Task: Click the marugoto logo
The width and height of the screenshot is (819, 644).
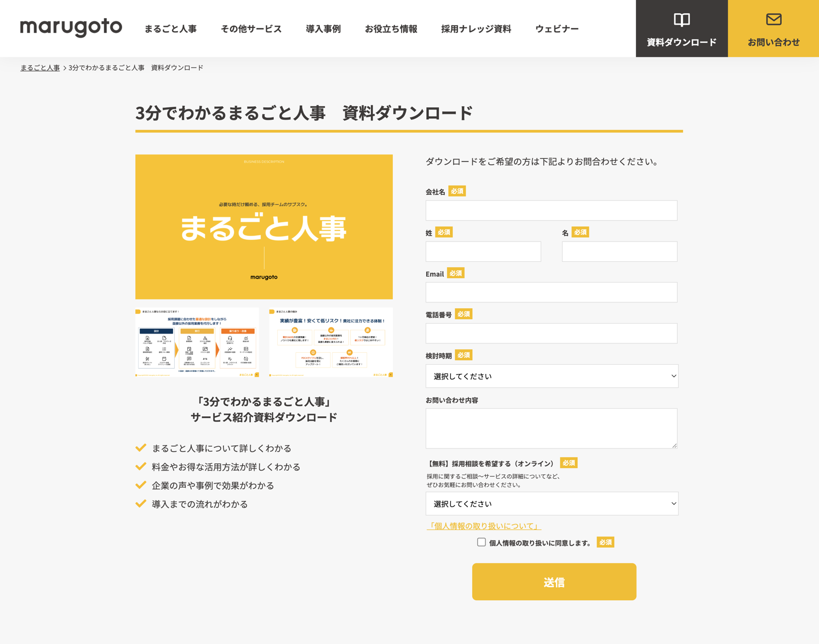Action: click(x=71, y=27)
